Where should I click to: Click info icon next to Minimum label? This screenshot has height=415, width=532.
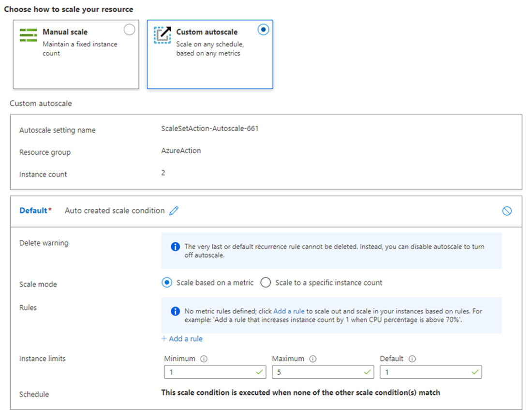[x=204, y=359]
